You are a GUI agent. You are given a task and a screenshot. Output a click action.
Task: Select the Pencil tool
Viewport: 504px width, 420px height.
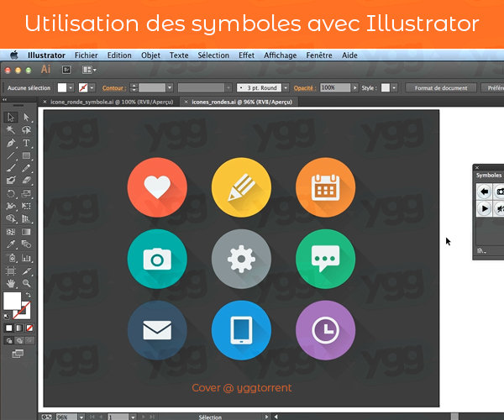tap(26, 168)
